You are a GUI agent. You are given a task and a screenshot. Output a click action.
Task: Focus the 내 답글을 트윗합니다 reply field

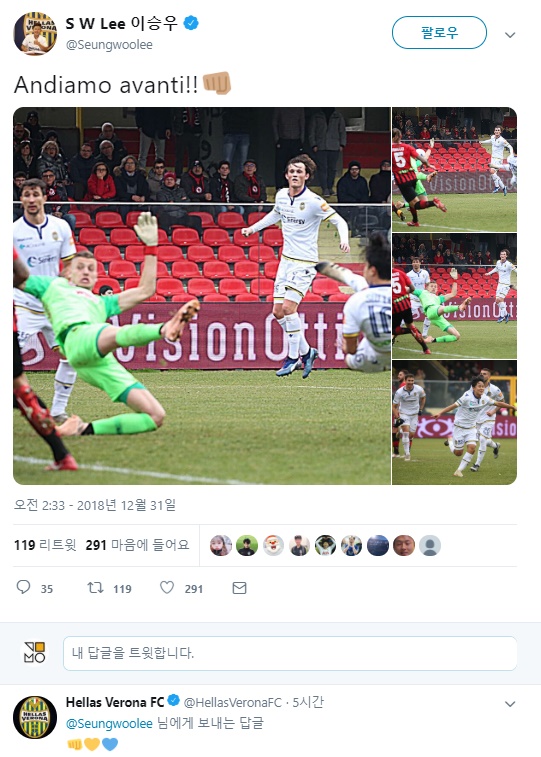click(x=290, y=653)
